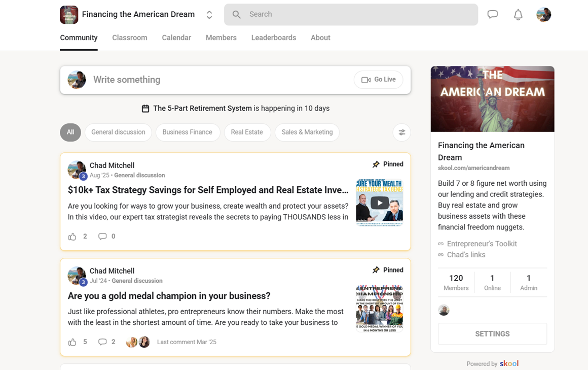Click the Pinned icon on Tax Strategy post

(x=376, y=164)
